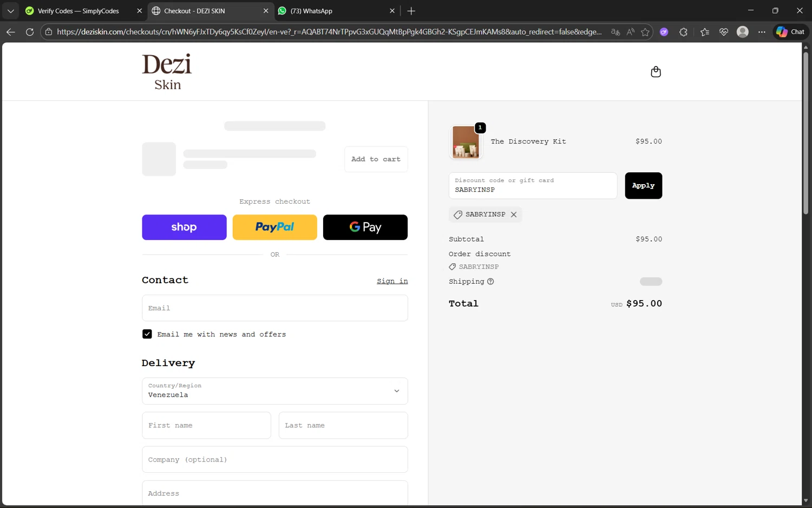Open read aloud icon in address bar
This screenshot has width=812, height=508.
[631, 32]
